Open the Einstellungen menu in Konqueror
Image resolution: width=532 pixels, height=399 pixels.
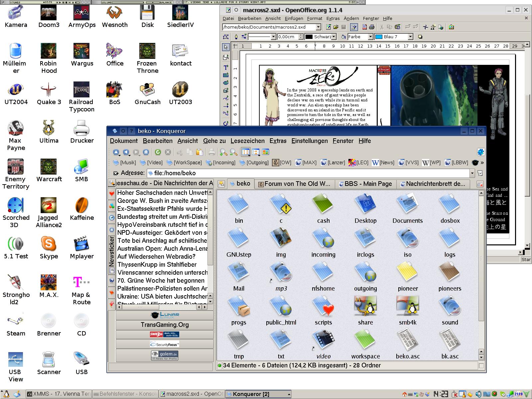pyautogui.click(x=310, y=141)
